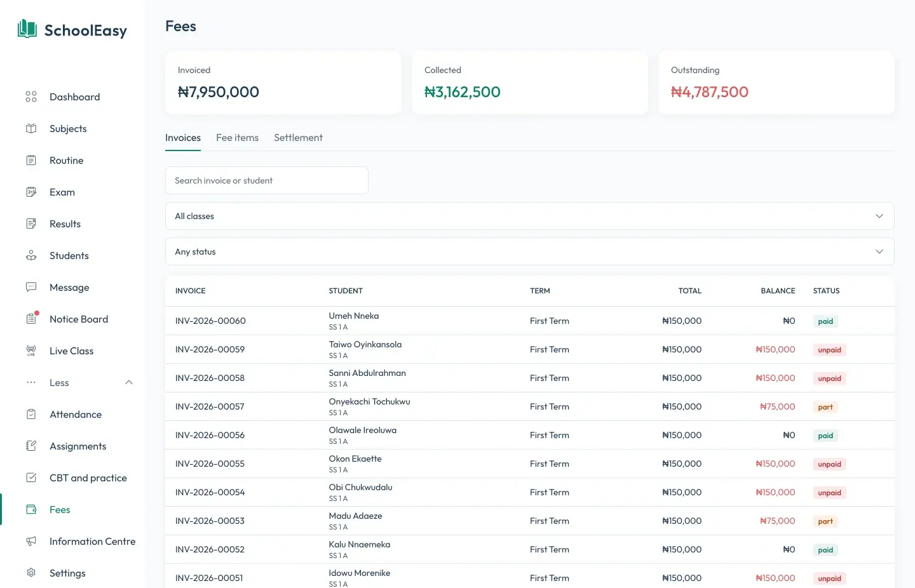
Task: Select invoice INV-2026-00060
Action: (210, 321)
